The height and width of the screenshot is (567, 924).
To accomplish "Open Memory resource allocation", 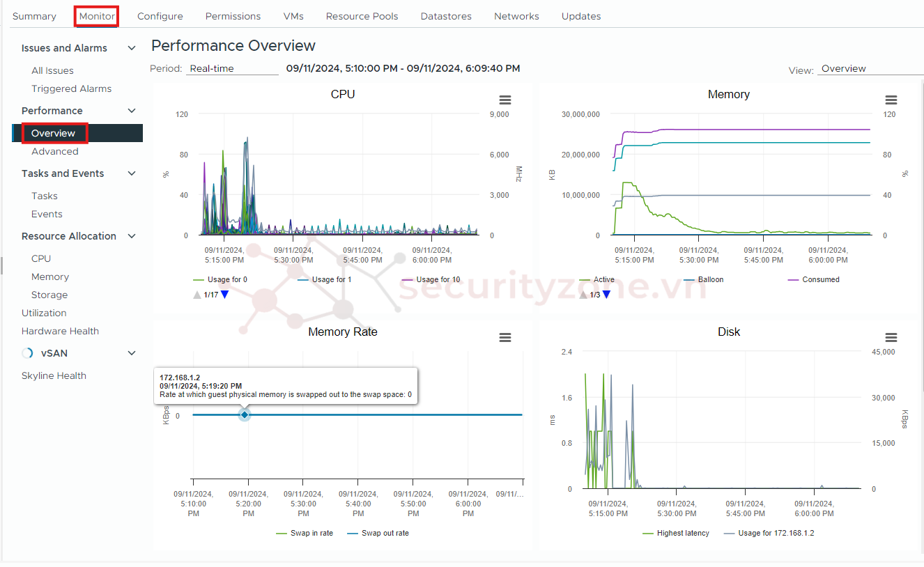I will click(50, 277).
